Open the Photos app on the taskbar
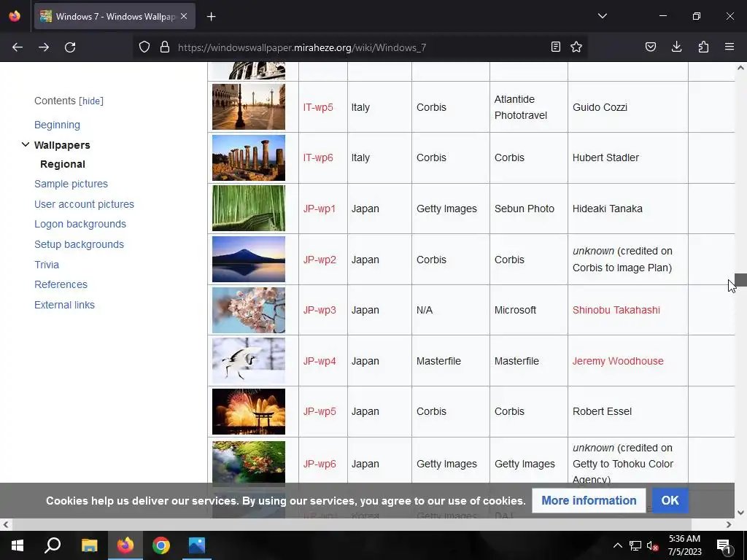Image resolution: width=747 pixels, height=560 pixels. point(197,545)
